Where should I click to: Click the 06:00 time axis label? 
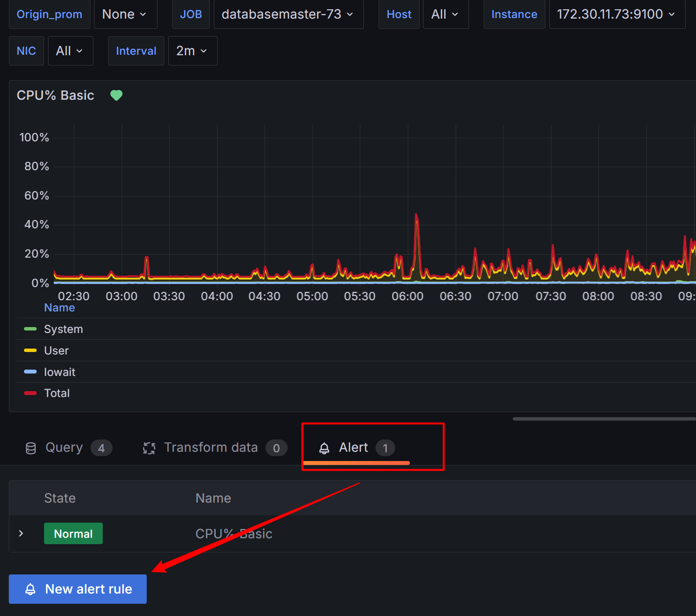tap(407, 296)
